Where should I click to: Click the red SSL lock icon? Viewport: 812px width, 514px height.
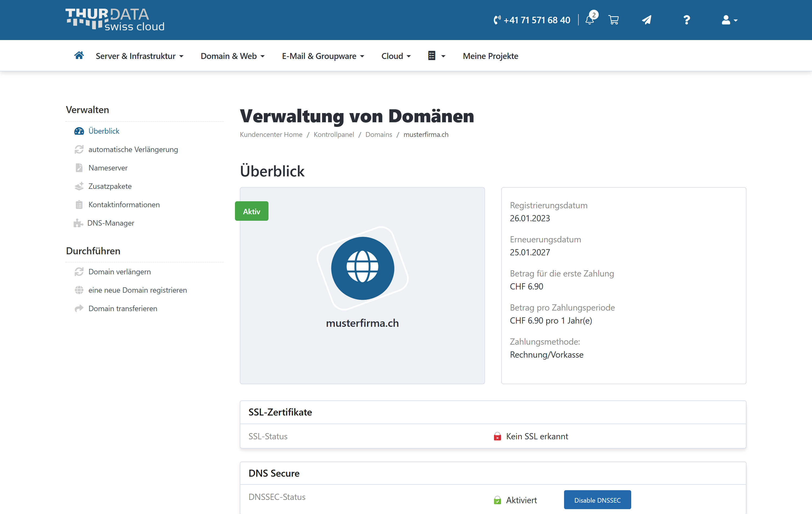(x=497, y=436)
